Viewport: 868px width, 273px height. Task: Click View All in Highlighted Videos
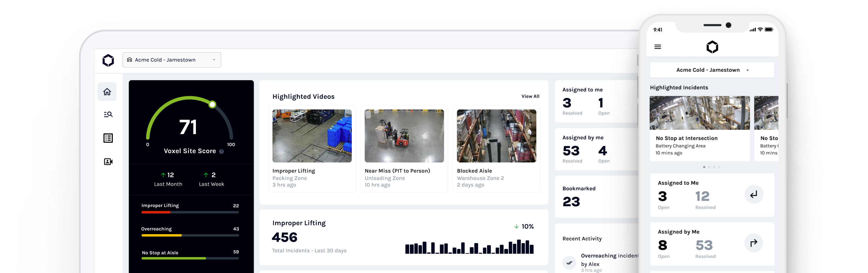pos(530,96)
